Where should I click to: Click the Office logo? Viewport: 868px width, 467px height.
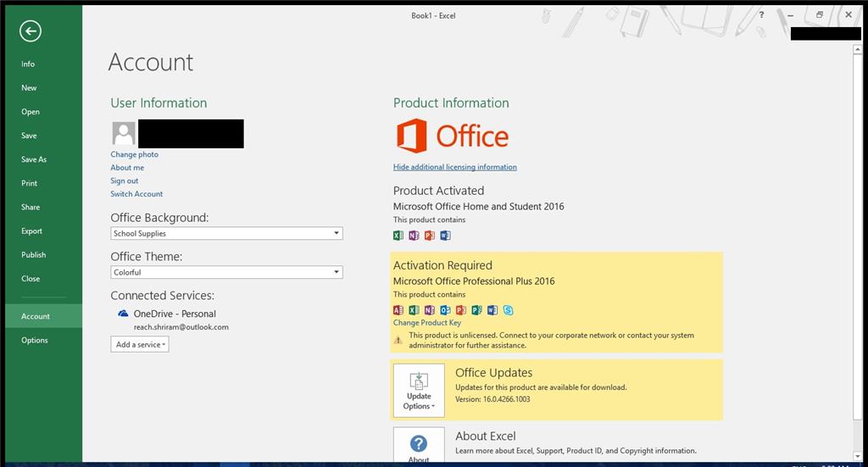click(x=452, y=136)
